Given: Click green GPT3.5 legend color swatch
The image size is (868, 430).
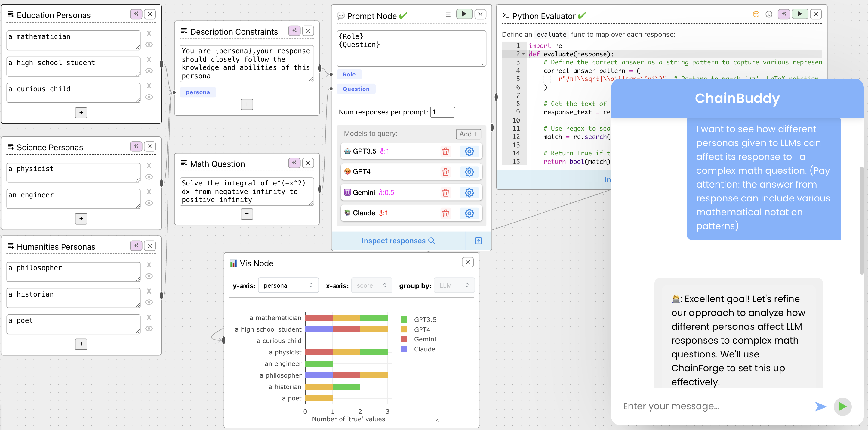Looking at the screenshot, I should coord(403,319).
